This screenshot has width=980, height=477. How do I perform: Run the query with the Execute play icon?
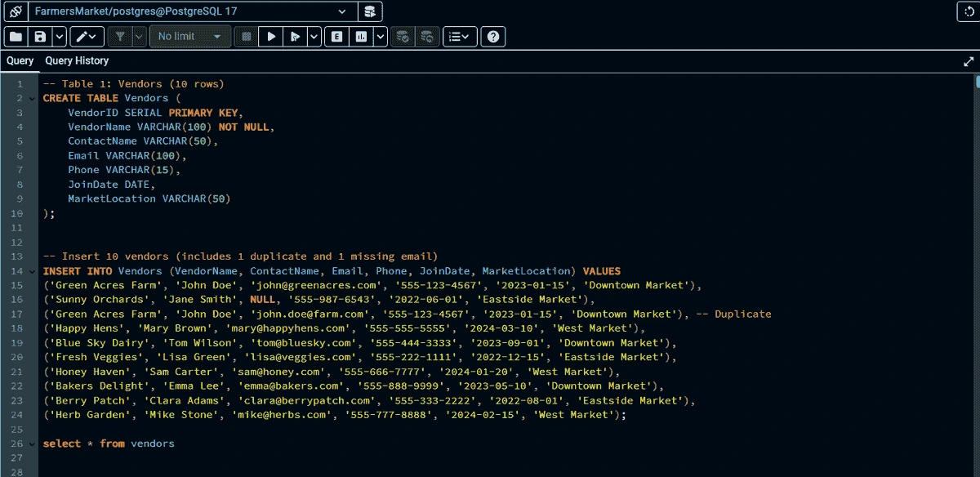[x=270, y=37]
